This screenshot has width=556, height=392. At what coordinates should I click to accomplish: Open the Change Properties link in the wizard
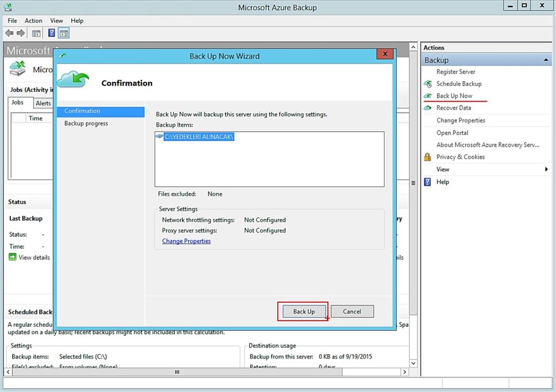pos(186,241)
